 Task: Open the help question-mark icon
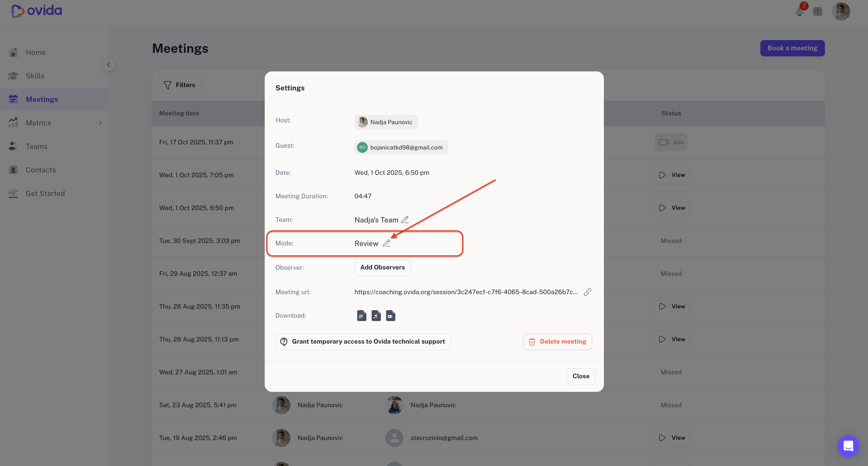pos(817,11)
